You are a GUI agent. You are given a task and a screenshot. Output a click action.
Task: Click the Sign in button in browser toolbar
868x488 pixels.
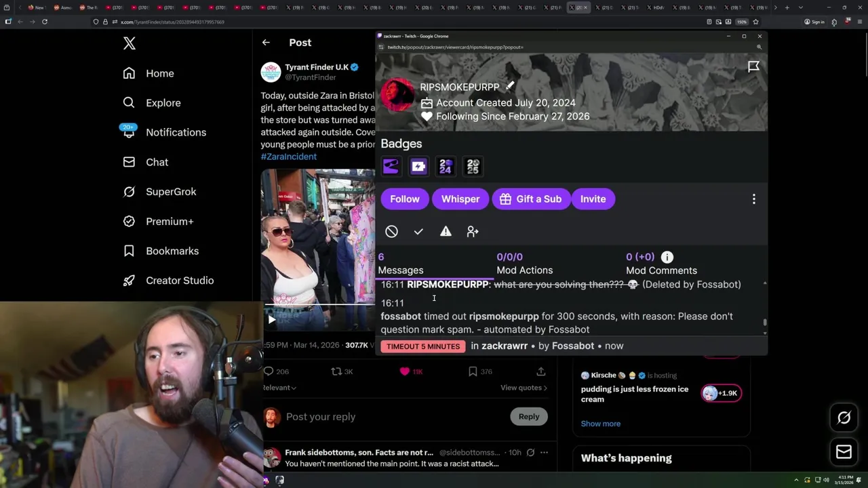coord(814,22)
